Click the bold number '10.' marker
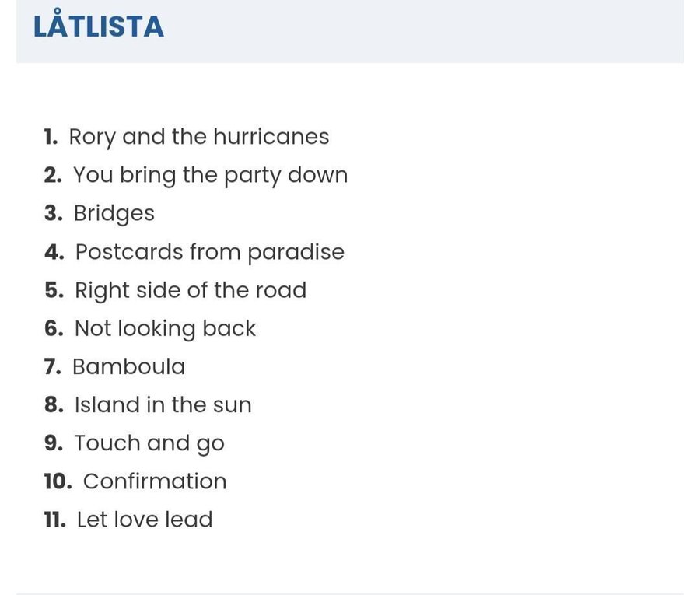700x595 pixels. point(58,481)
